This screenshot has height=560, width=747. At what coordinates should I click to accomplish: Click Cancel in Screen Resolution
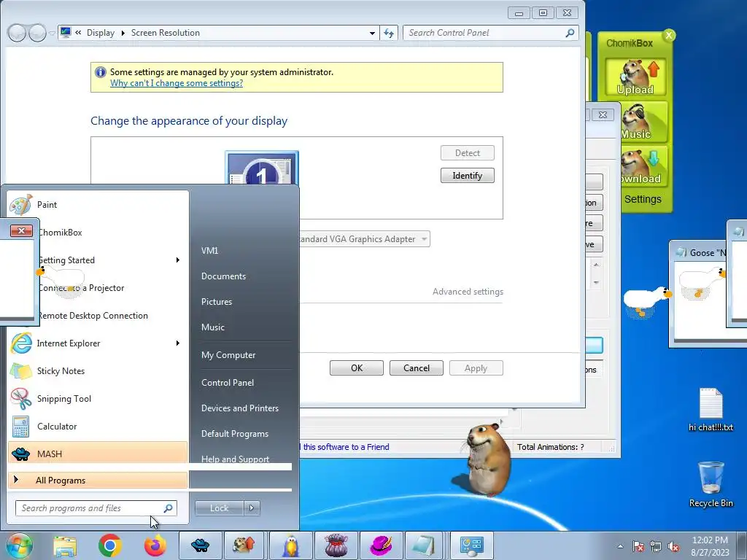tap(417, 368)
